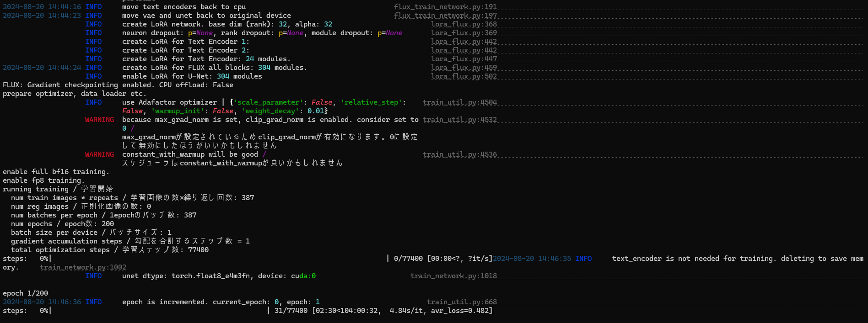This screenshot has width=868, height=323.
Task: Click the 'avr_loss=0.482' value
Action: pos(460,311)
